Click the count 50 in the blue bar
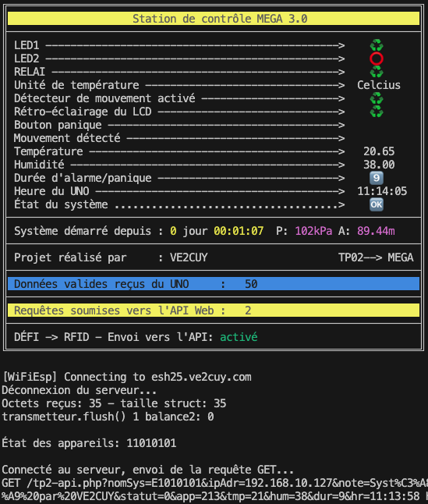The image size is (428, 504). [x=251, y=284]
